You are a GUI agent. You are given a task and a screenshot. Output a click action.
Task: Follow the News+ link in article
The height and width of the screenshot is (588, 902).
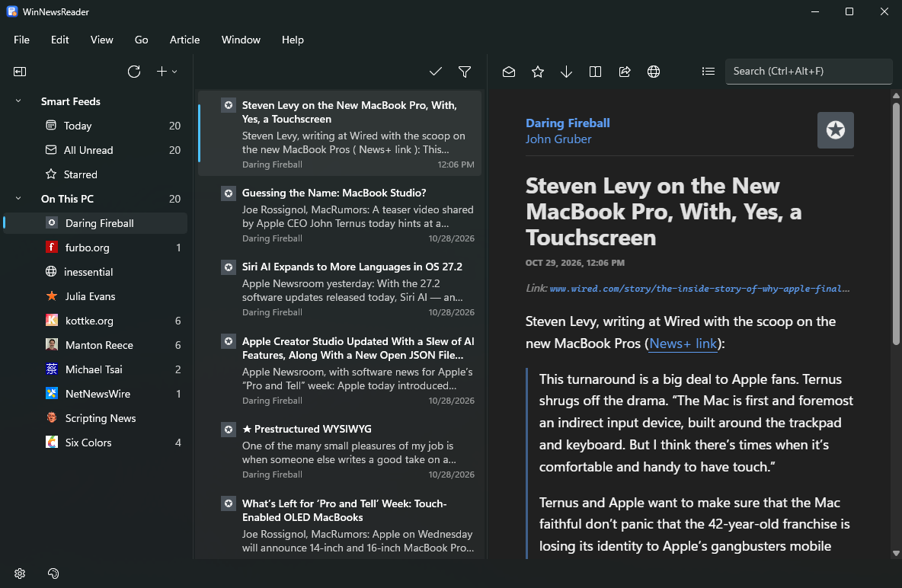[683, 344]
